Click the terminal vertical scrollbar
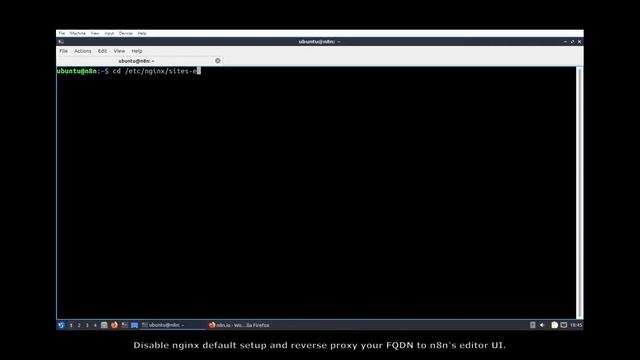This screenshot has height=360, width=640. tap(579, 193)
